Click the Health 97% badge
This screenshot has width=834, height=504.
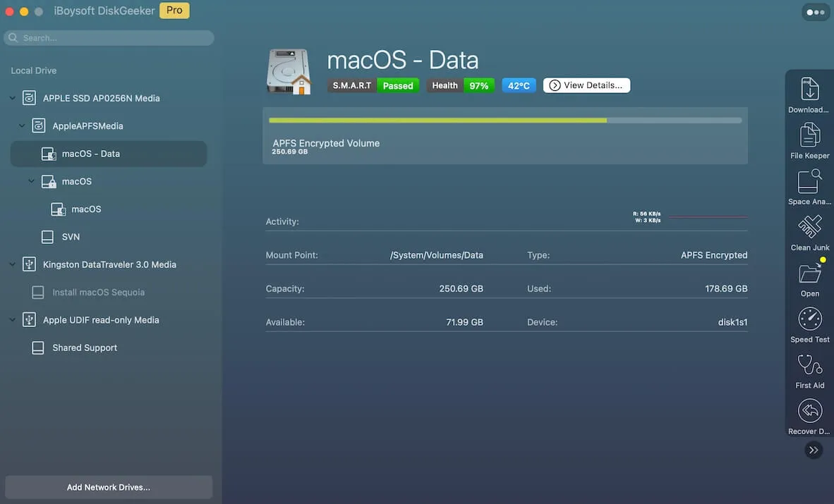pyautogui.click(x=461, y=85)
